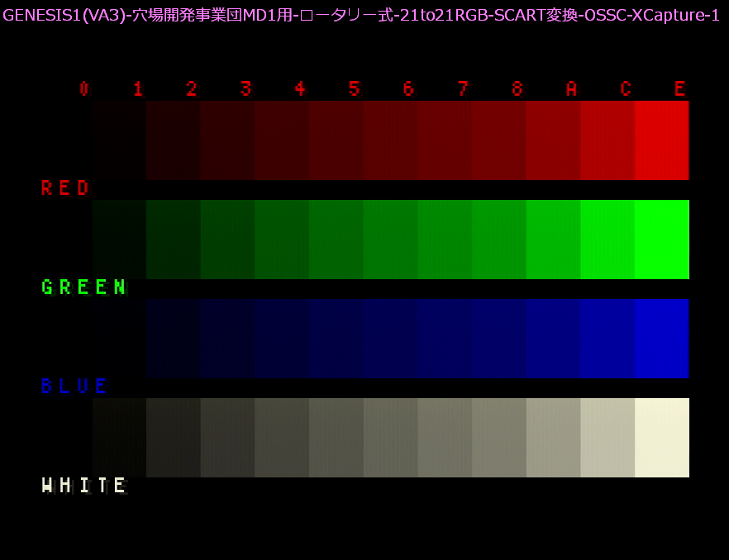
Task: Click the column label '4'
Action: (300, 88)
